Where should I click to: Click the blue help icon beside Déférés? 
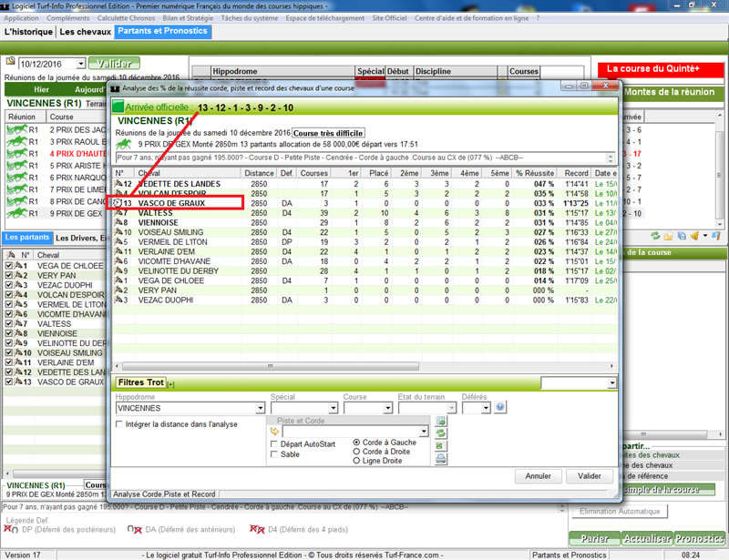point(499,408)
